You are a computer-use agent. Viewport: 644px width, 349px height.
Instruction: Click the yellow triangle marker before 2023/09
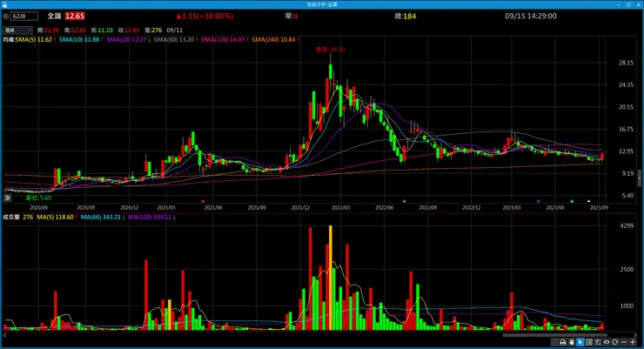[x=588, y=201]
